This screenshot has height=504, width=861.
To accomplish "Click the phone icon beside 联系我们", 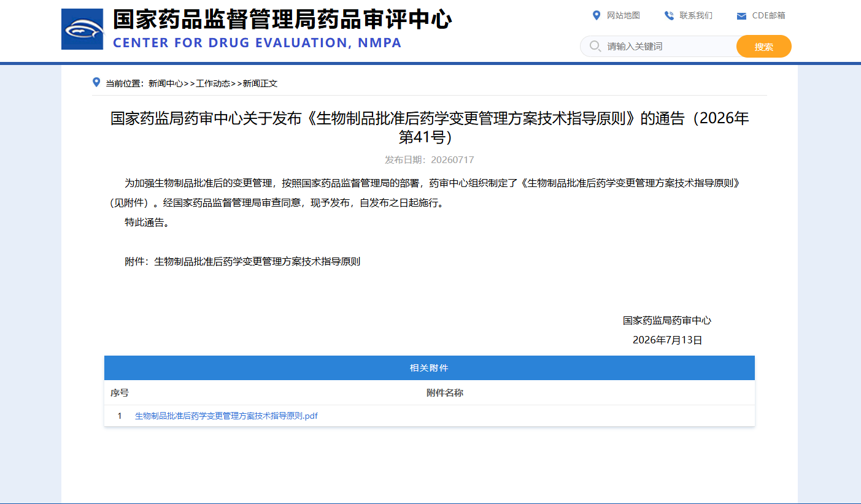I will 669,15.
